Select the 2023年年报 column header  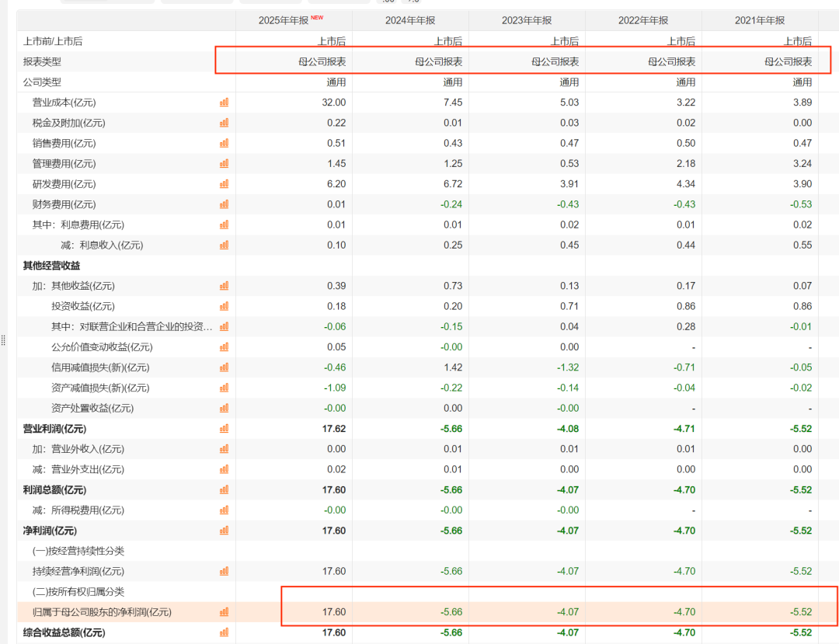tap(527, 20)
